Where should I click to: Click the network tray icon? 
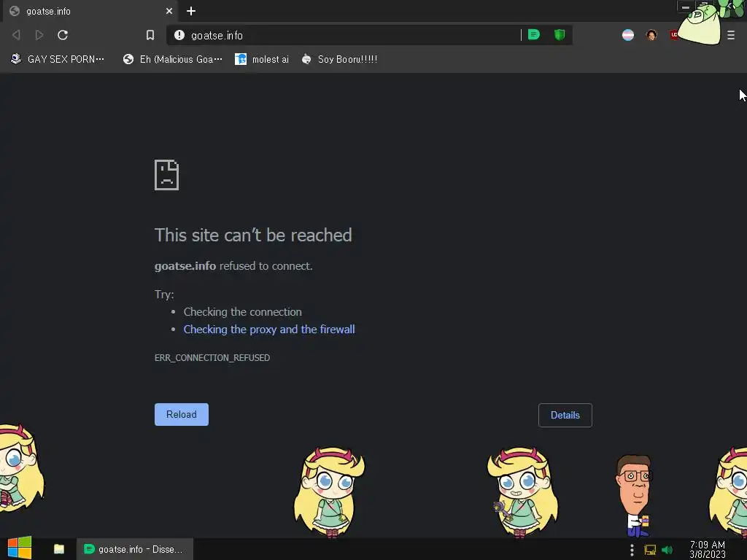(x=650, y=550)
